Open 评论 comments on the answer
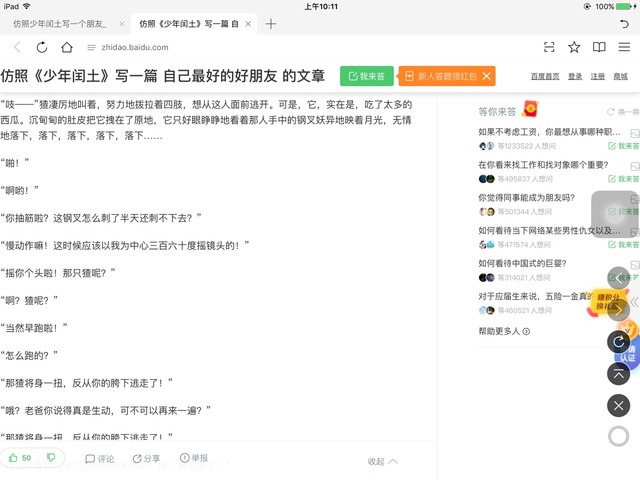This screenshot has width=640, height=480. tap(100, 459)
